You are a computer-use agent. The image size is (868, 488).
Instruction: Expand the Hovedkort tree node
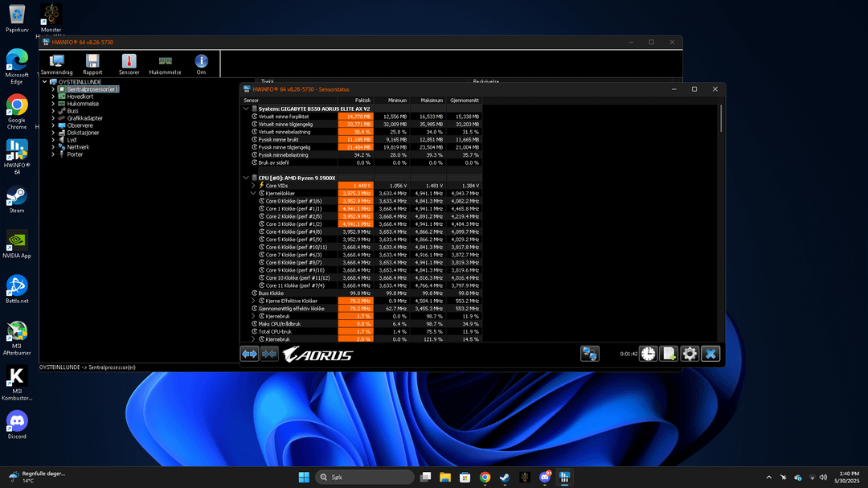click(x=53, y=96)
